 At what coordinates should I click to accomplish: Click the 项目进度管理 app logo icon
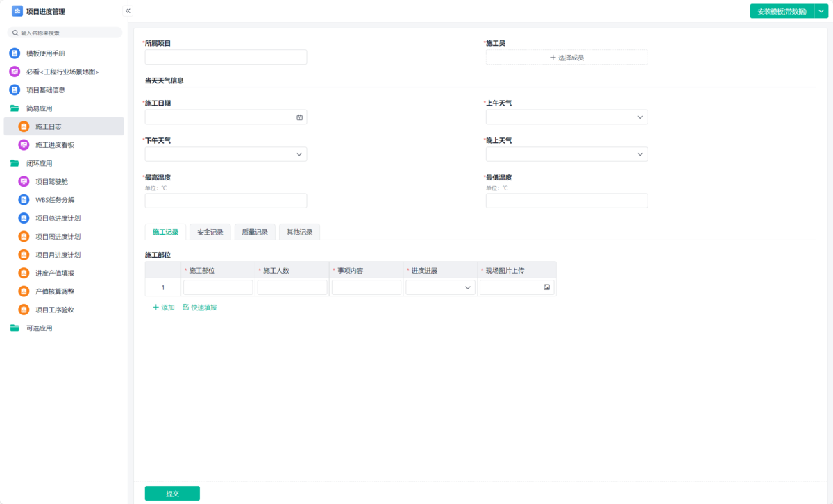coord(17,11)
